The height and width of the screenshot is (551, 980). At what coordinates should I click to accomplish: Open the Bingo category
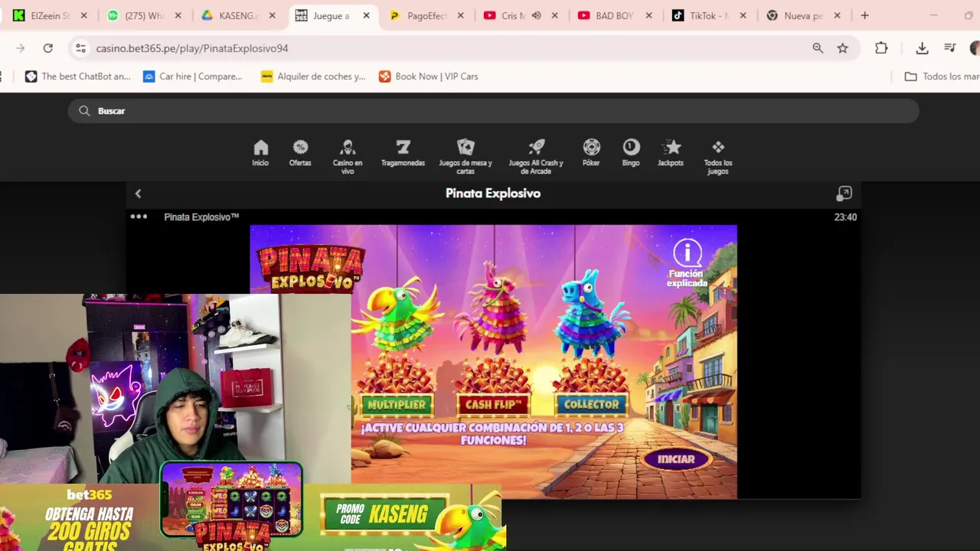click(631, 153)
